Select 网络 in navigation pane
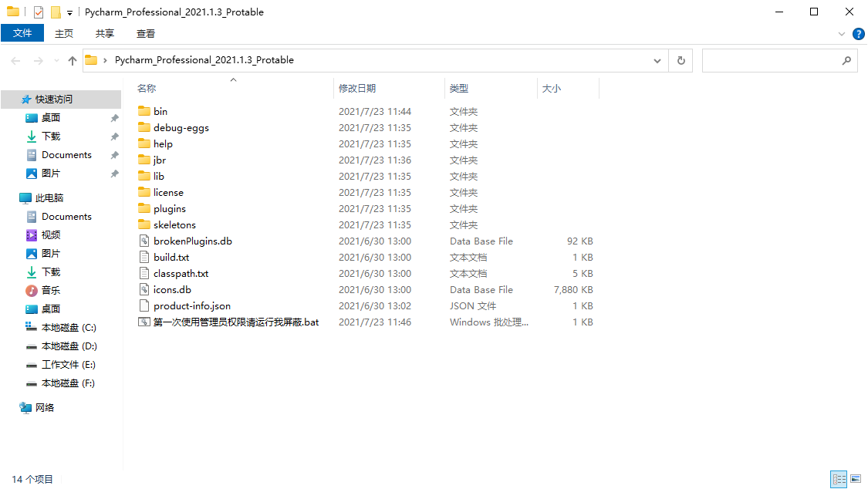Image resolution: width=868 pixels, height=489 pixels. coord(44,408)
